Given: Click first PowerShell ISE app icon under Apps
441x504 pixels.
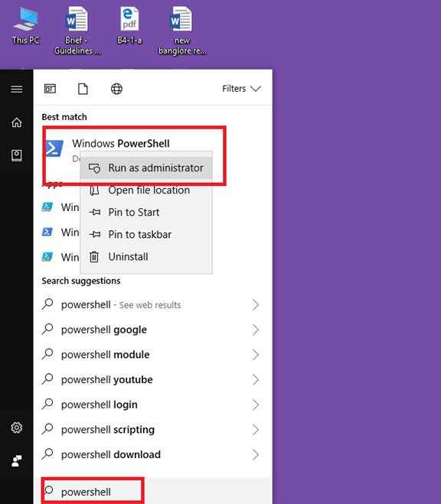Looking at the screenshot, I should 47,207.
